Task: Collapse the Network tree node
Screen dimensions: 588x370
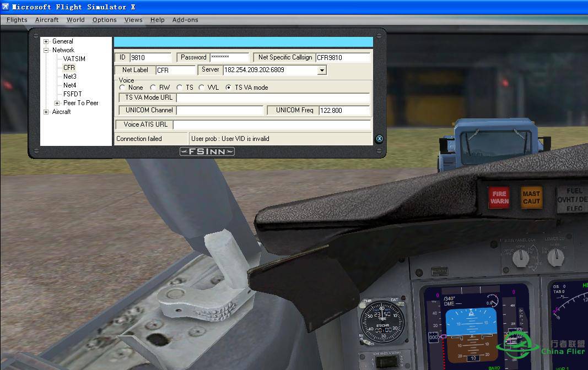Action: (46, 50)
